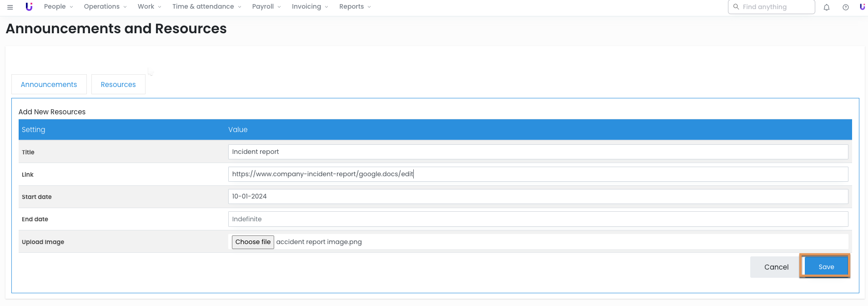This screenshot has width=868, height=306.
Task: Select the Start date field
Action: click(x=538, y=197)
